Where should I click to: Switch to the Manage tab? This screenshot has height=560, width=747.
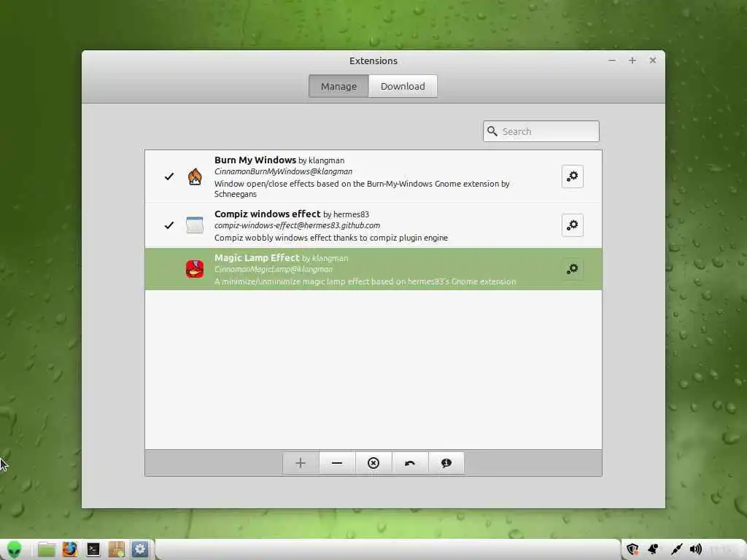pyautogui.click(x=338, y=86)
